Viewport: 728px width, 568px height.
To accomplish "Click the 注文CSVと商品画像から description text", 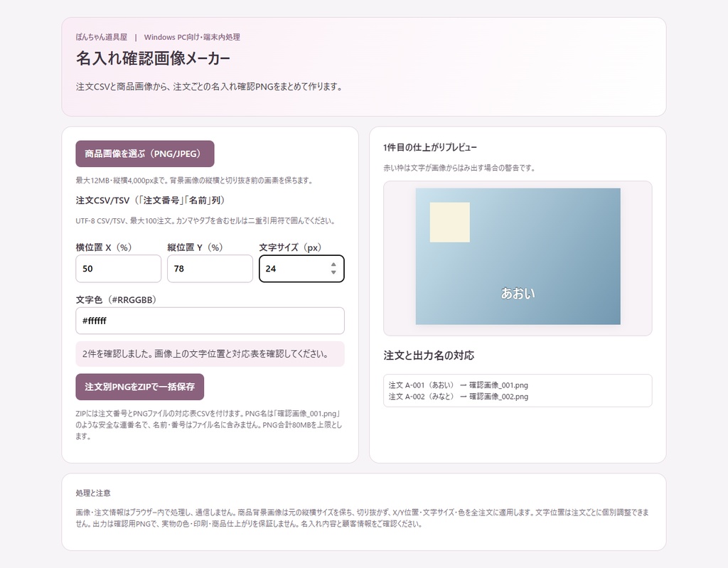I will (x=210, y=87).
